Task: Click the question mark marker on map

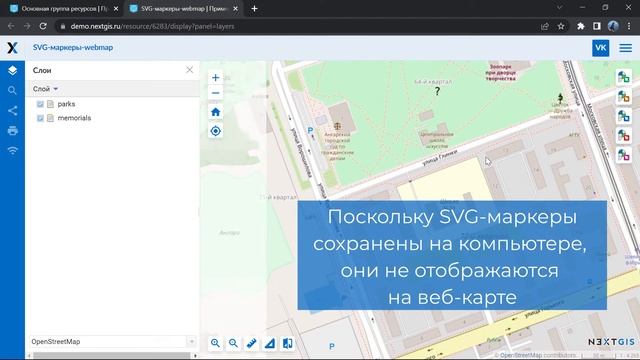Action: [x=437, y=91]
